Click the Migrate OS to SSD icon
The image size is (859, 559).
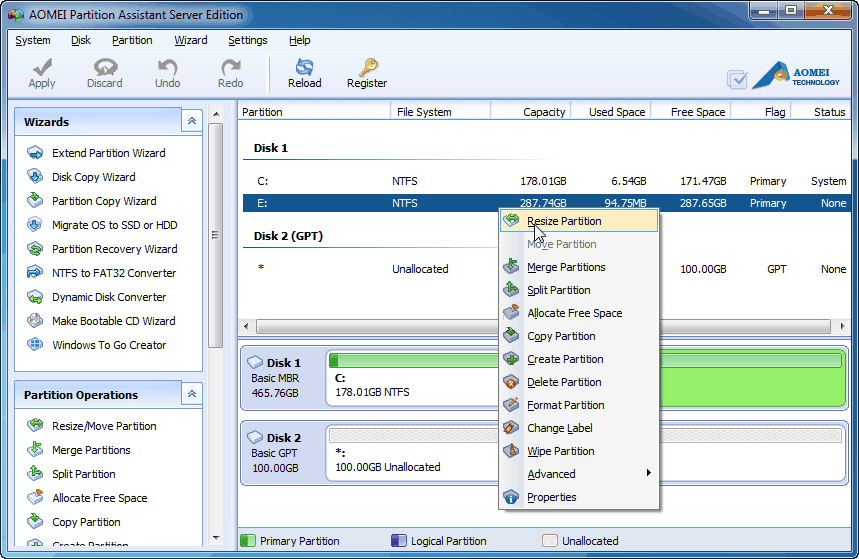[x=35, y=225]
